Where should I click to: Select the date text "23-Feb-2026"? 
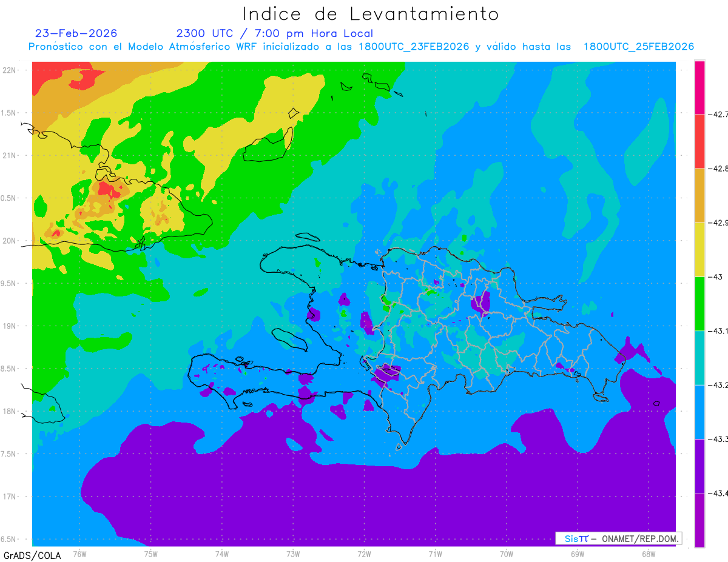(x=76, y=33)
